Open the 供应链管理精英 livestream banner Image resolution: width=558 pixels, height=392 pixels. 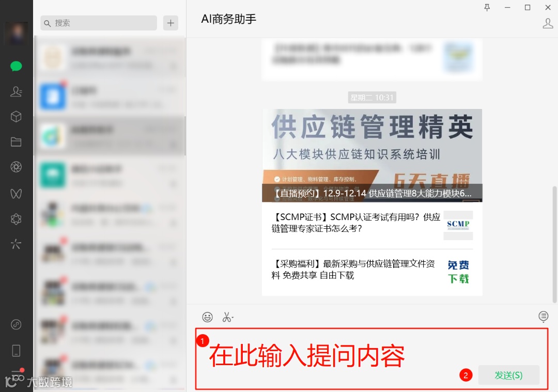tap(372, 155)
